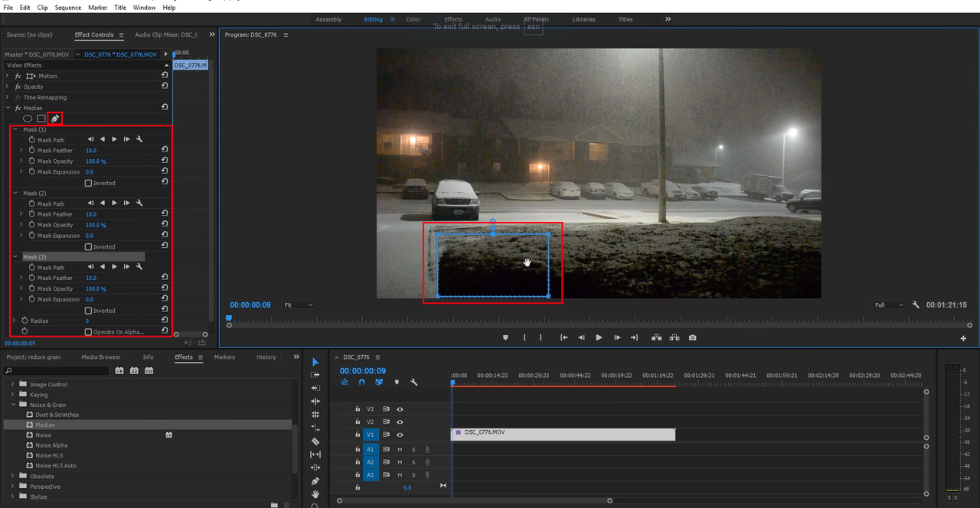Collapse the Noise & Grain folder

[x=13, y=405]
